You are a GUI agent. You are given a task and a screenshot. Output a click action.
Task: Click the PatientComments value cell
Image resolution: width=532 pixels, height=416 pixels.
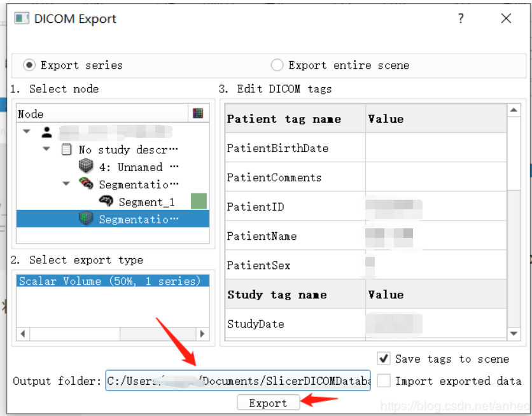436,177
